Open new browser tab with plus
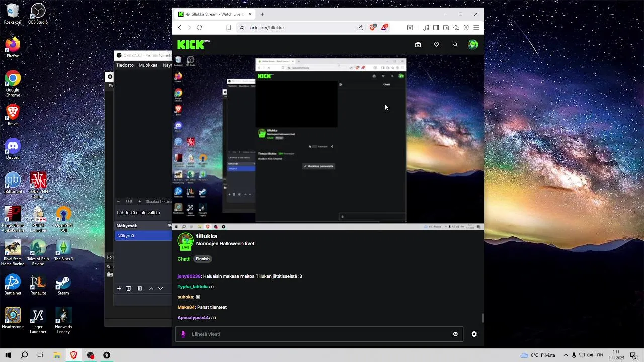644x362 pixels. (x=262, y=14)
